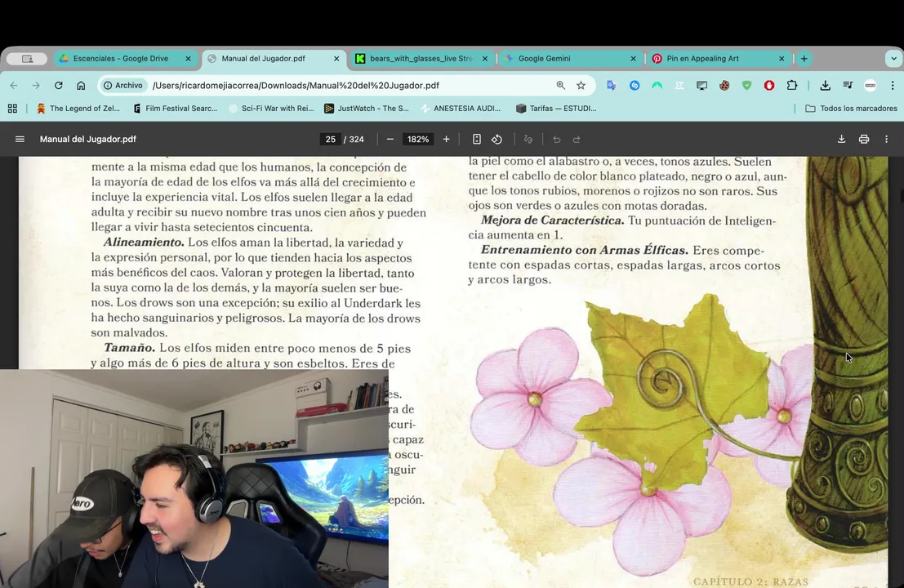Click the tab group button at far left
Viewport: 904px width, 588px height.
click(x=27, y=58)
